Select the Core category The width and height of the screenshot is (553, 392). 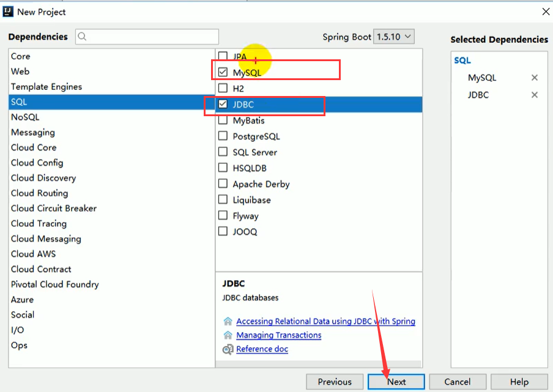point(111,56)
